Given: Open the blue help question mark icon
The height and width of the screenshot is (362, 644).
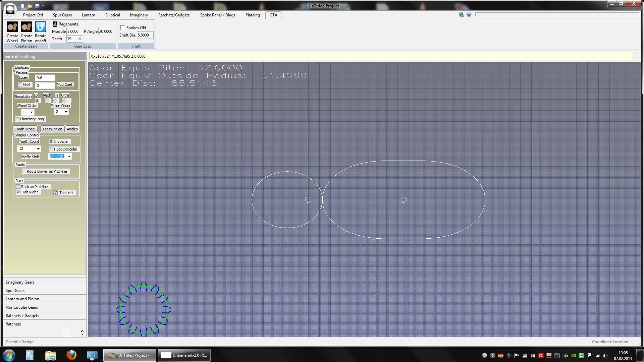Looking at the screenshot, I should pyautogui.click(x=469, y=15).
